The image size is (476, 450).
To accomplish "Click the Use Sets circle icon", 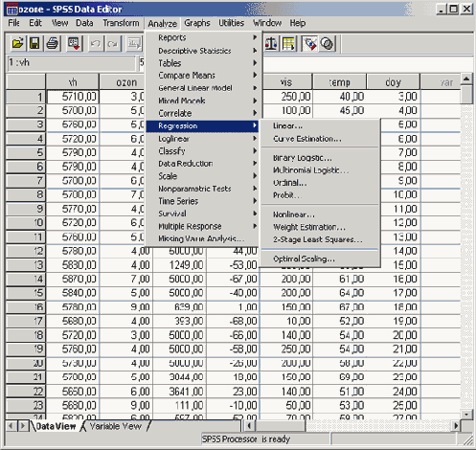I will [x=327, y=43].
